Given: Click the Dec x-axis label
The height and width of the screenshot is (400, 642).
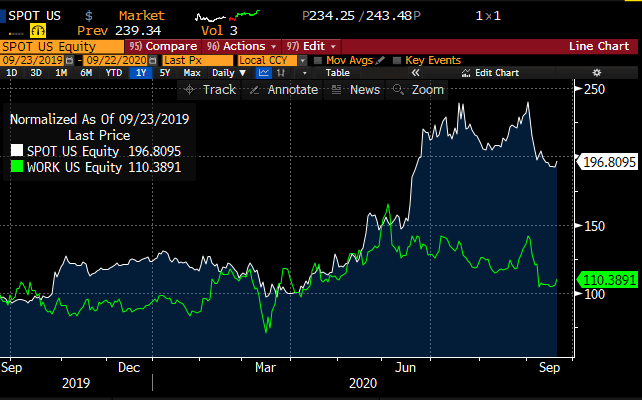Looking at the screenshot, I should coord(129,368).
